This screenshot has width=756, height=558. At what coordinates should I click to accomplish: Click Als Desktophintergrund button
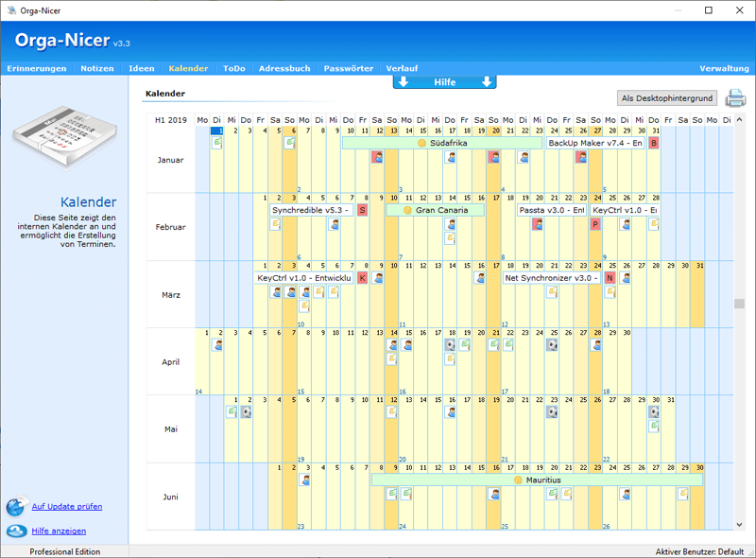pyautogui.click(x=668, y=98)
